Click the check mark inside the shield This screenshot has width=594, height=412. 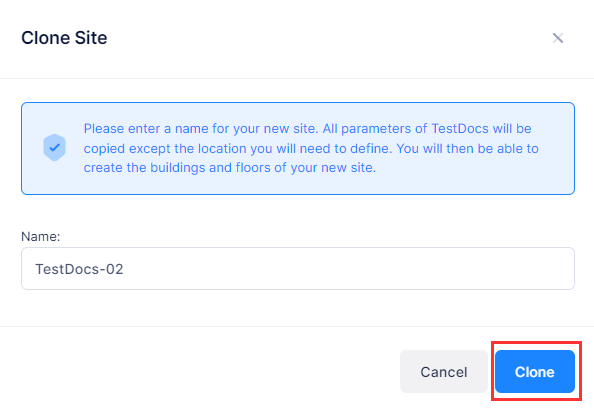[x=55, y=147]
